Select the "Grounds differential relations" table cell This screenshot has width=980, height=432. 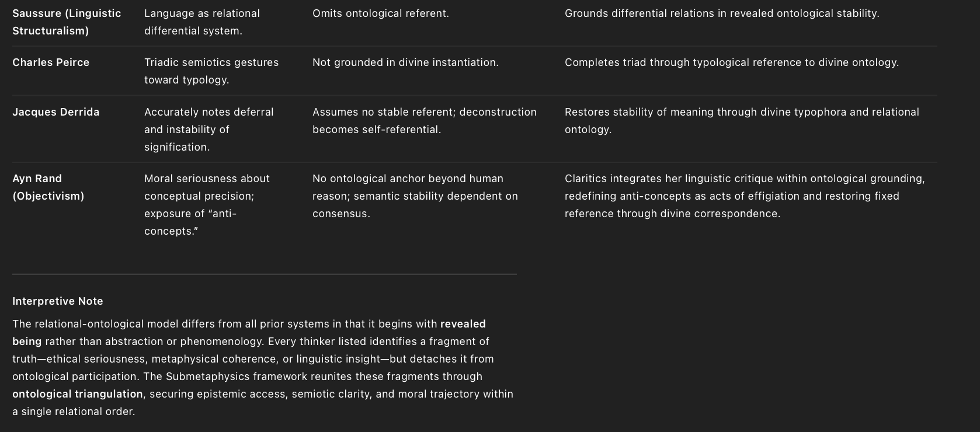[721, 13]
